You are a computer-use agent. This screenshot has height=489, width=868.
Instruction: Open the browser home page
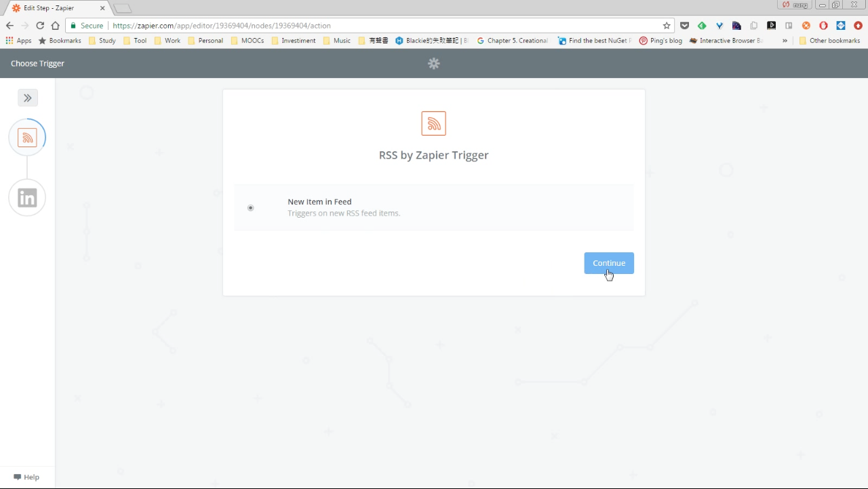56,26
